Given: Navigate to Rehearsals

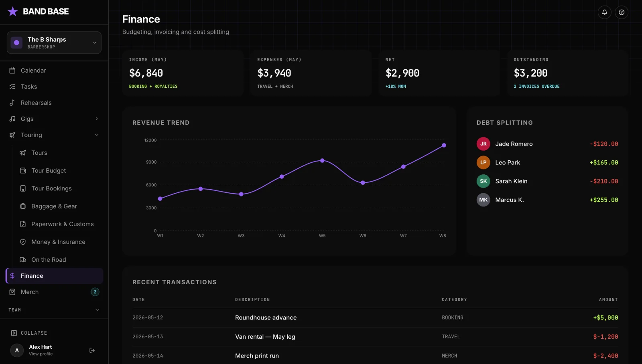Looking at the screenshot, I should (54, 103).
